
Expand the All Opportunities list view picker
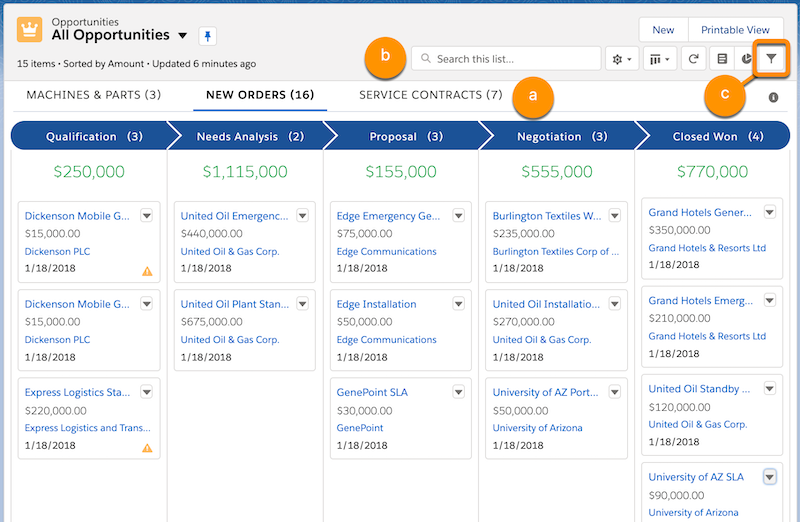tap(182, 36)
